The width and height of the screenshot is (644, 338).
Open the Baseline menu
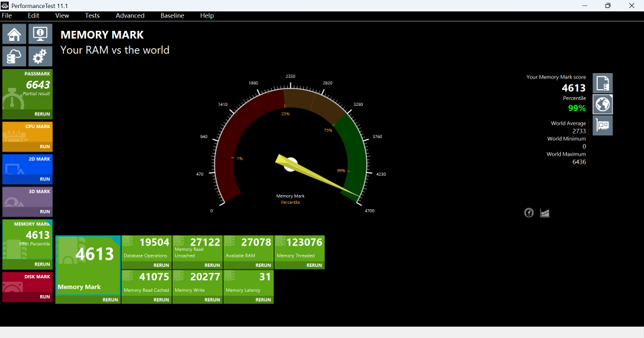pyautogui.click(x=172, y=15)
